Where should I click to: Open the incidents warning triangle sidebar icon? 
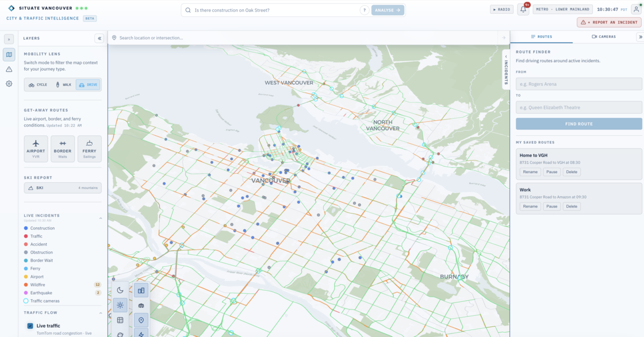coord(9,69)
